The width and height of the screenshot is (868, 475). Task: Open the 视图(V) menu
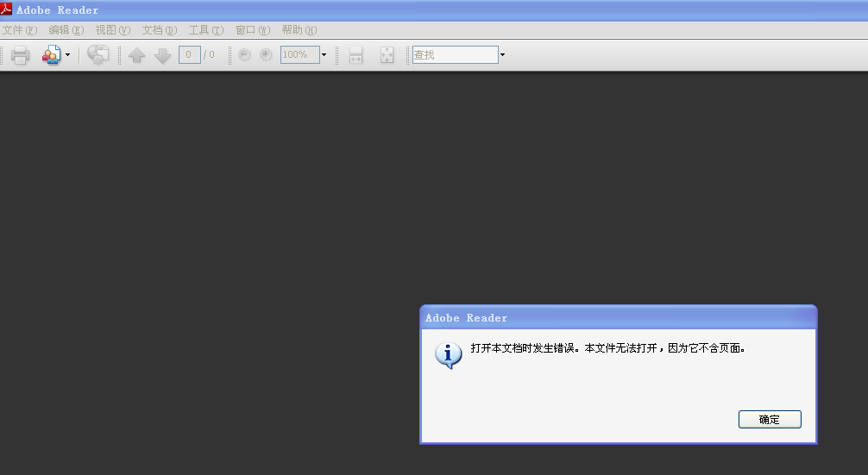tap(113, 30)
